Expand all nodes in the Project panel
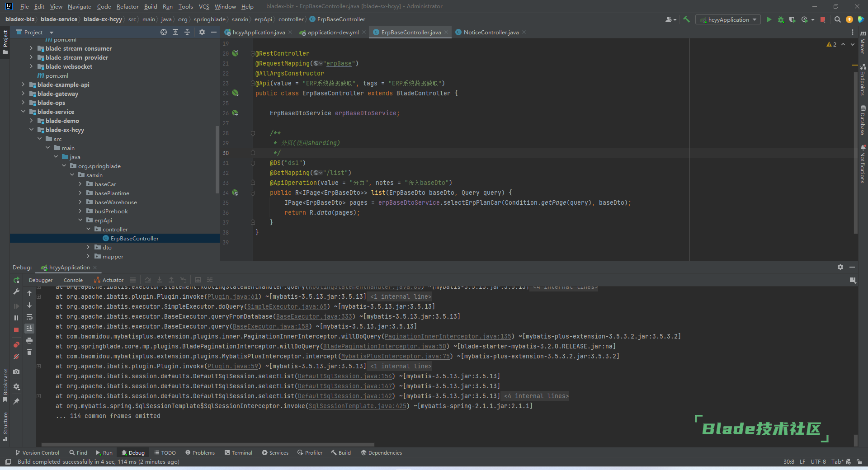The width and height of the screenshot is (868, 470). click(175, 32)
